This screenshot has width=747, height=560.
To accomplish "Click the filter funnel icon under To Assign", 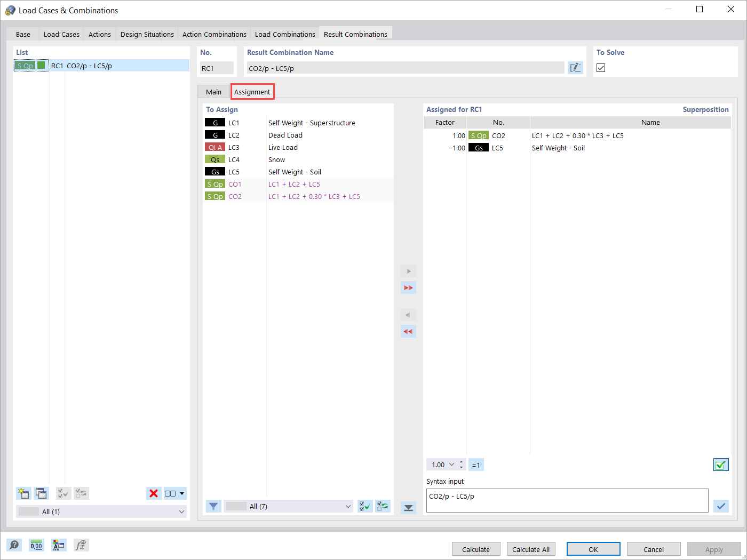I will (x=213, y=506).
